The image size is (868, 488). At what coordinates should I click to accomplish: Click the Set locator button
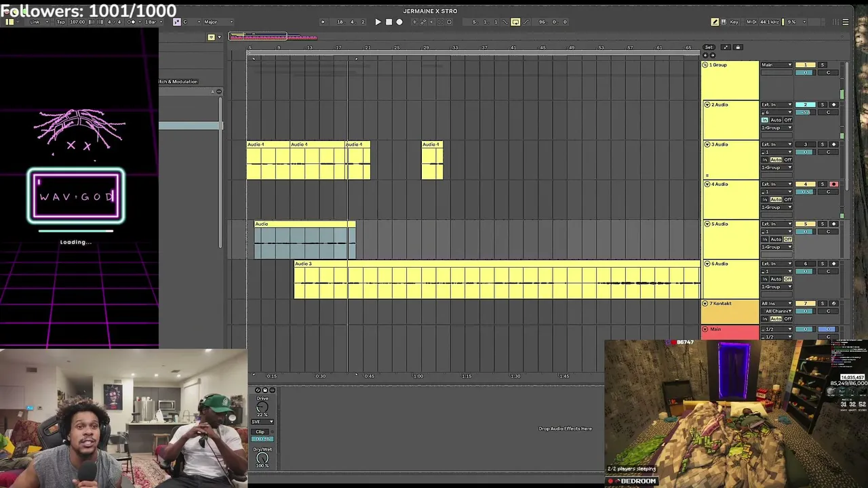pos(709,47)
